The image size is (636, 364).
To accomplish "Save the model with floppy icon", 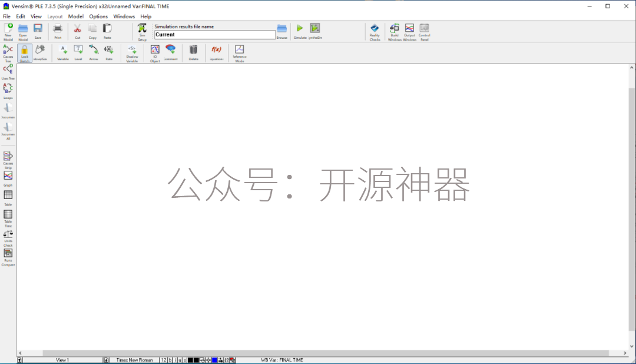I will 38,31.
